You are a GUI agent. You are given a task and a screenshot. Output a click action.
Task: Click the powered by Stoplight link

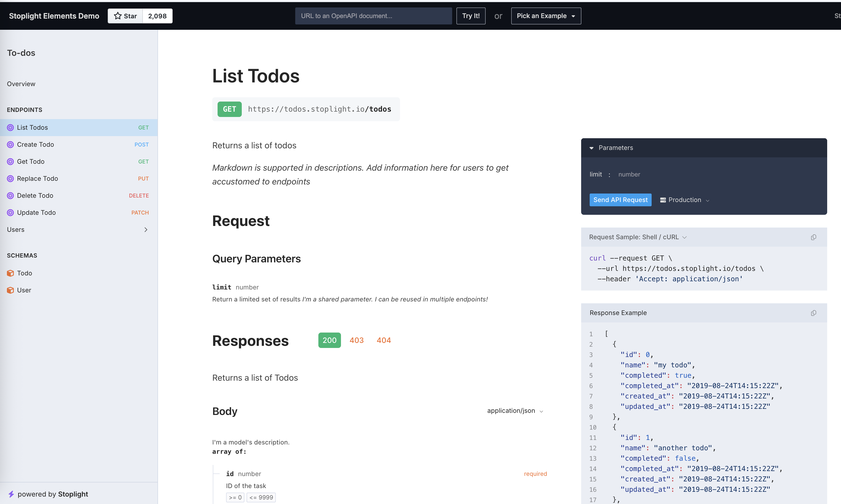coord(48,494)
